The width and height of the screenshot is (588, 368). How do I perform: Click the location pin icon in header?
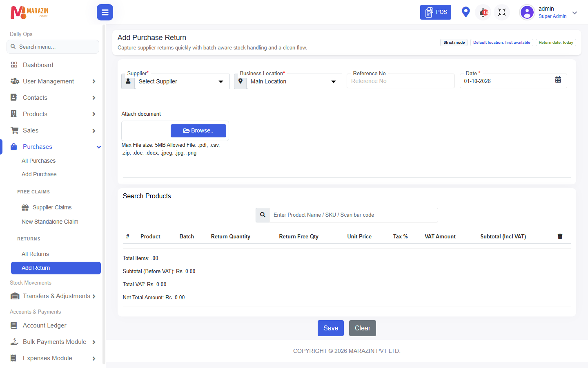pos(465,12)
